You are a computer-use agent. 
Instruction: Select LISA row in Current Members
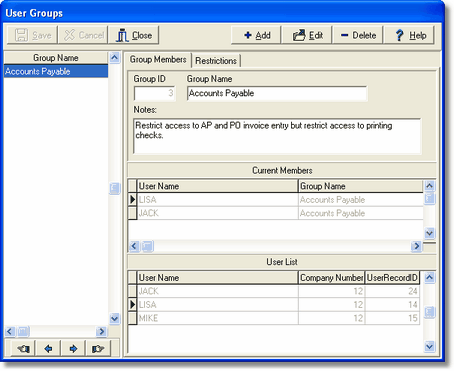pos(276,200)
